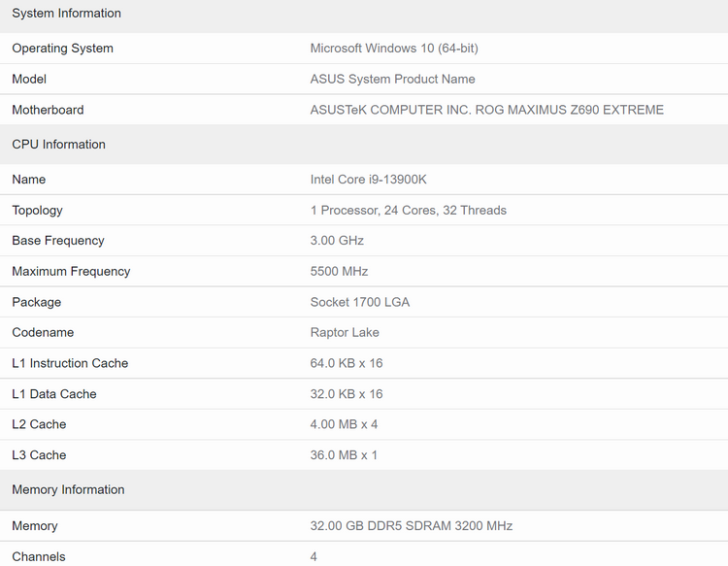Click the Raptor Lake codename value
The height and width of the screenshot is (566, 728).
point(345,333)
